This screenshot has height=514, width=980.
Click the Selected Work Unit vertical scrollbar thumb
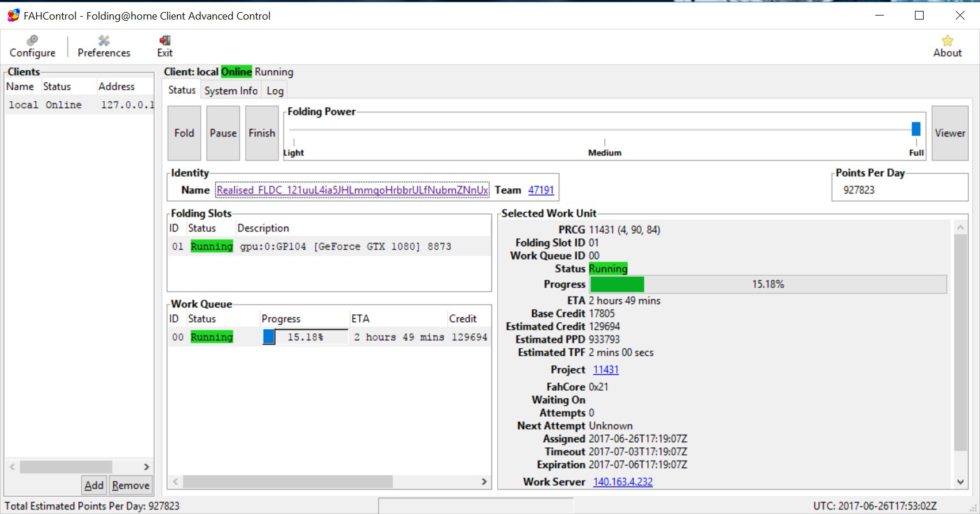point(960,342)
